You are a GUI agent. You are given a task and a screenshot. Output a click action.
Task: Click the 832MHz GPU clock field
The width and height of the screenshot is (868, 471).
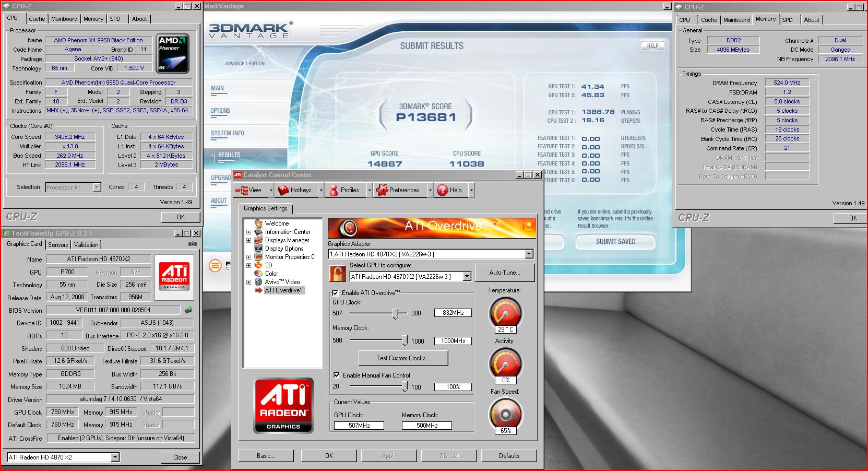coord(453,313)
